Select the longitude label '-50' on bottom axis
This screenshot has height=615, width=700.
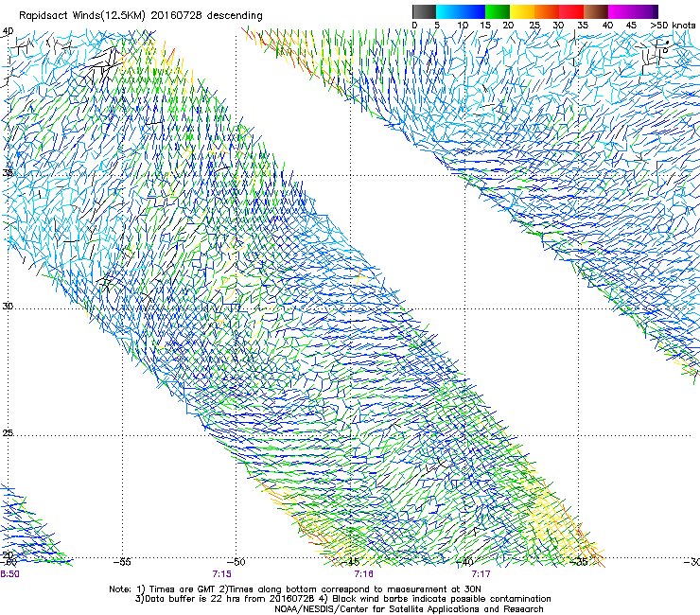[236, 562]
